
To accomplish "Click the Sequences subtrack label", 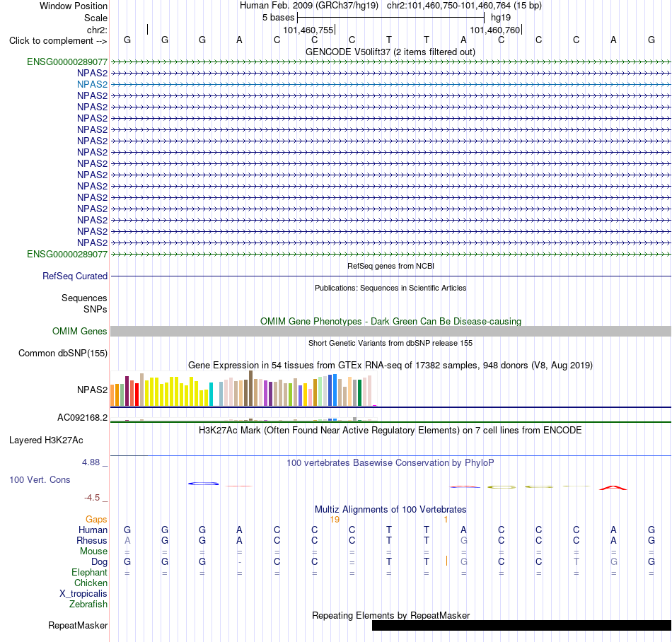I will point(84,298).
